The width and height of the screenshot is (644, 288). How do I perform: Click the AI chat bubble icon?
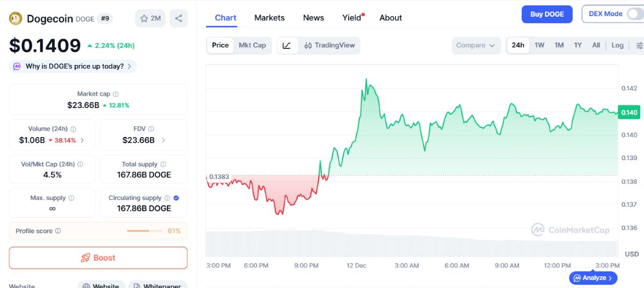point(17,67)
